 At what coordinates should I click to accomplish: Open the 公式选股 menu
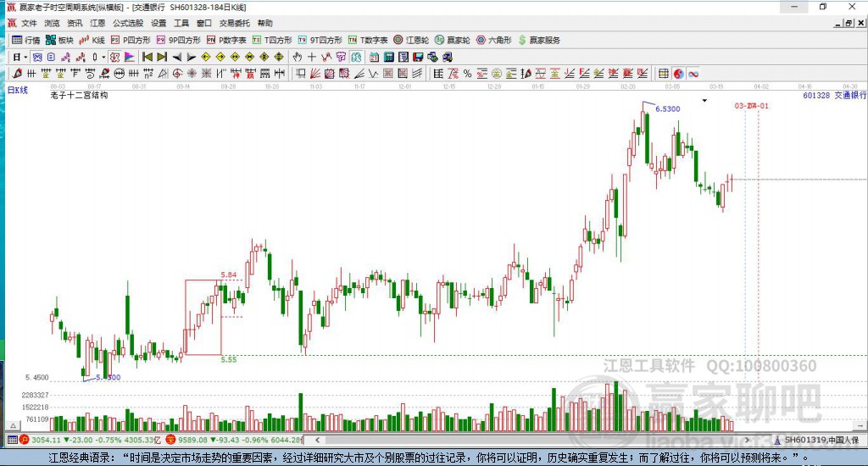pos(128,23)
